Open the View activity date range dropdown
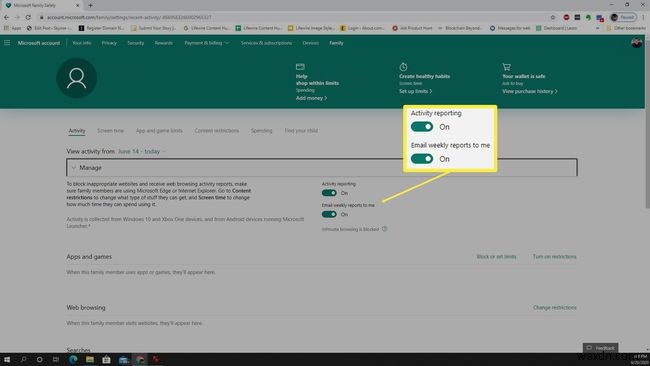The height and width of the screenshot is (366, 650). 142,151
